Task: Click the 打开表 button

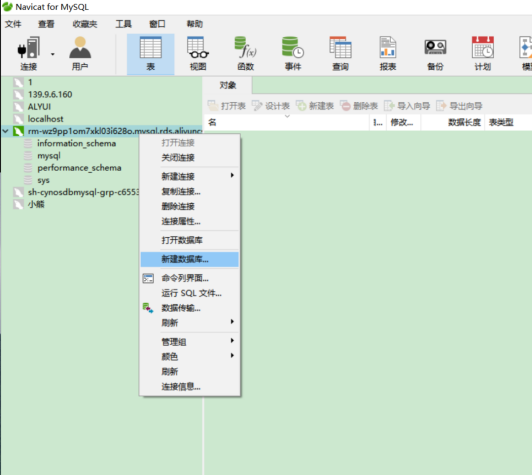Action: tap(227, 106)
